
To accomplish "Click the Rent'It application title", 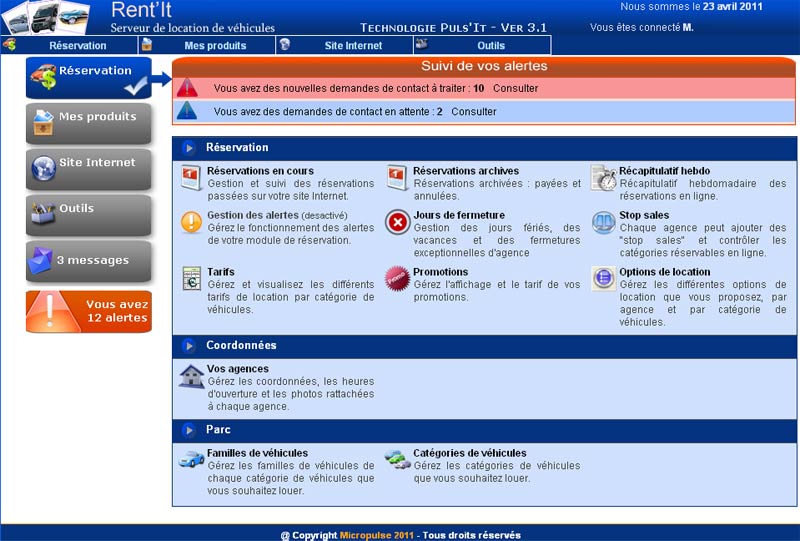I will point(141,10).
